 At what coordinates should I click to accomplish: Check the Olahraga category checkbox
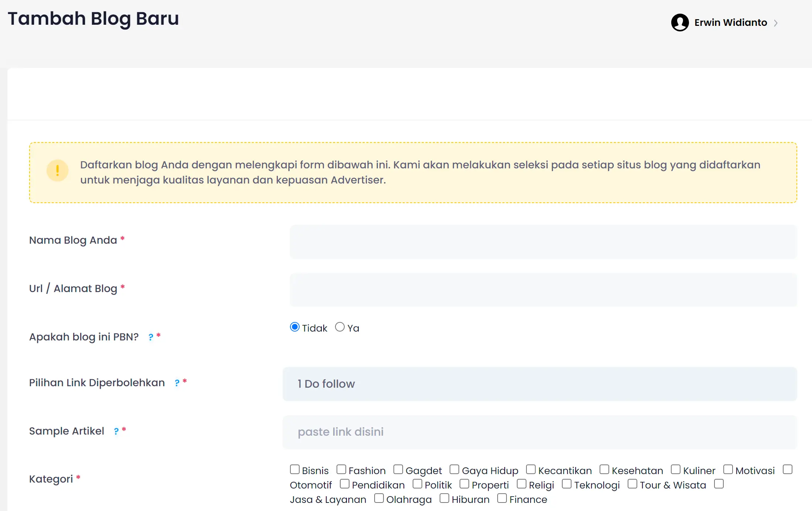(x=379, y=498)
